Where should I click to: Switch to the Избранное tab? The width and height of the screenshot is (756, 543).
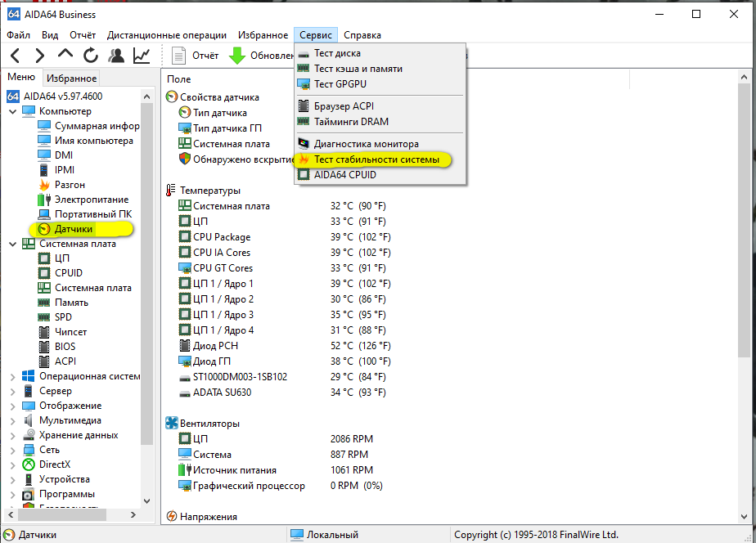(71, 79)
